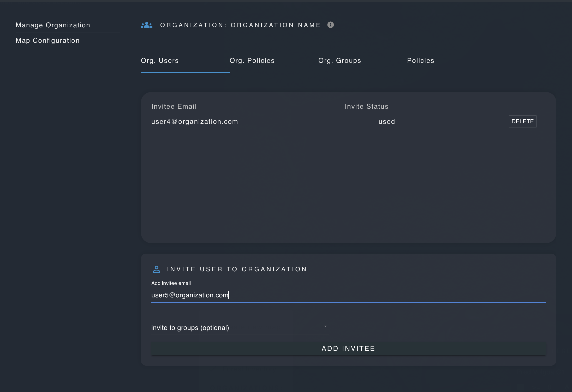Click the invite user person icon
This screenshot has height=392, width=572.
click(x=157, y=269)
